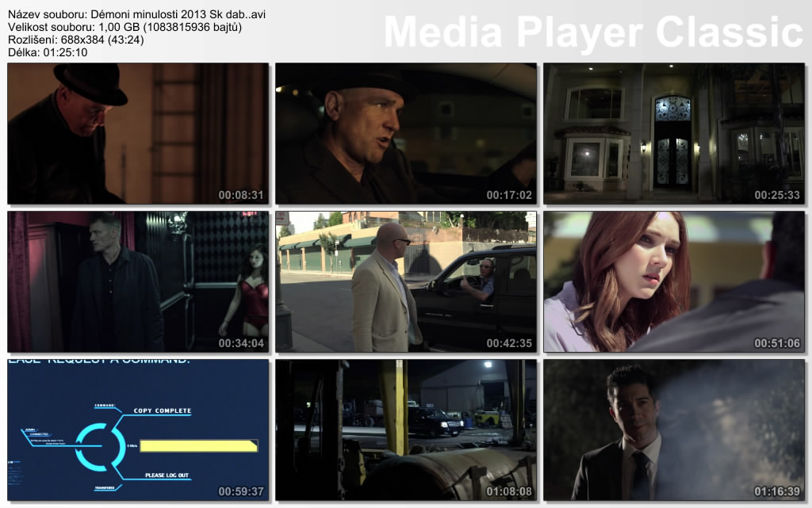Click the yellow progress bar in computer screen

click(198, 446)
